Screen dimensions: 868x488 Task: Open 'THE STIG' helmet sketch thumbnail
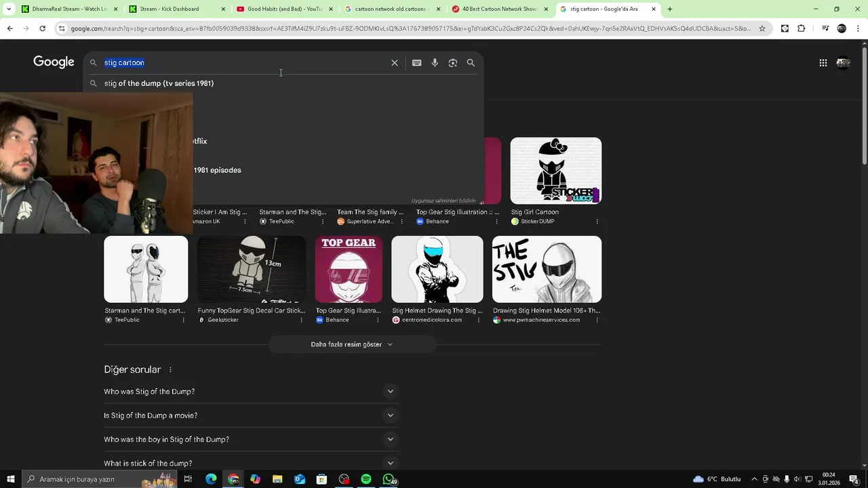[547, 269]
